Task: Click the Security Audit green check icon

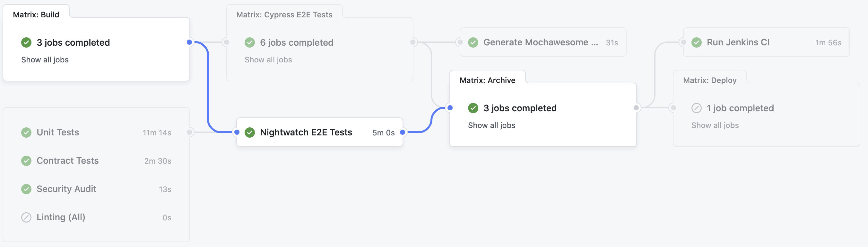Action: [26, 189]
